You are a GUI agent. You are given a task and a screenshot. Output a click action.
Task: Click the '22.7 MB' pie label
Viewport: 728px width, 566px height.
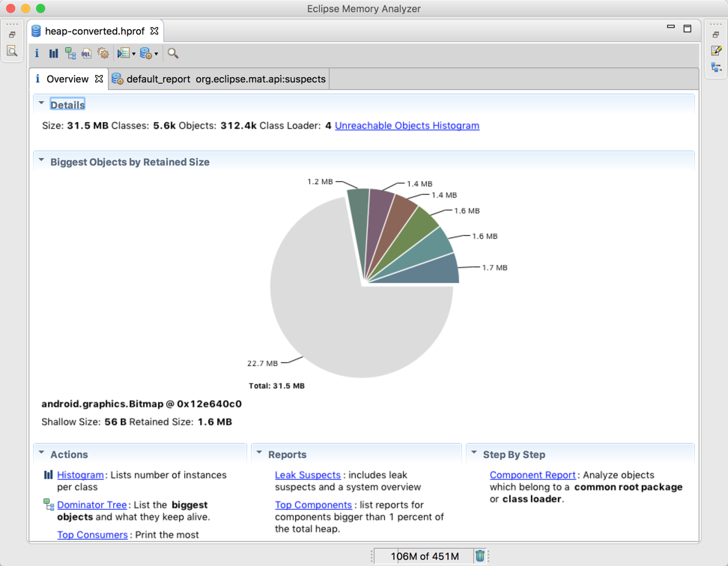262,363
